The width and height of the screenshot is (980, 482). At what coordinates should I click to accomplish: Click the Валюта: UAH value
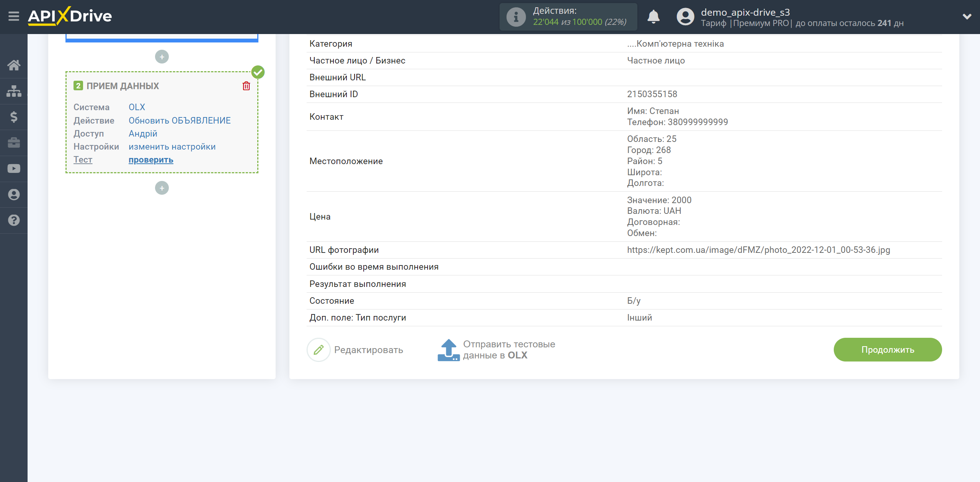654,211
